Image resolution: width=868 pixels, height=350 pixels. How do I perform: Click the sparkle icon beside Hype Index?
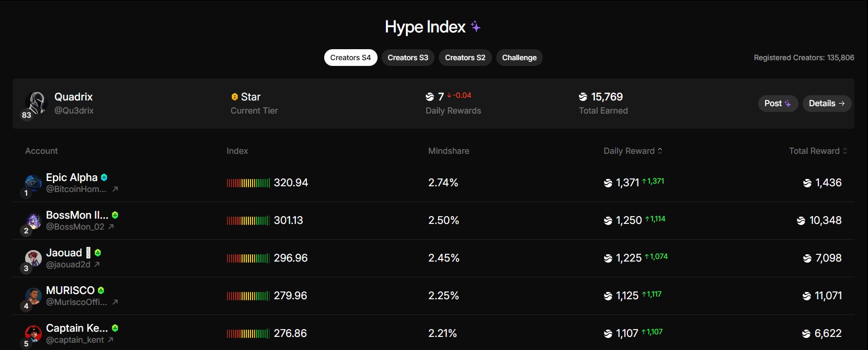[475, 27]
